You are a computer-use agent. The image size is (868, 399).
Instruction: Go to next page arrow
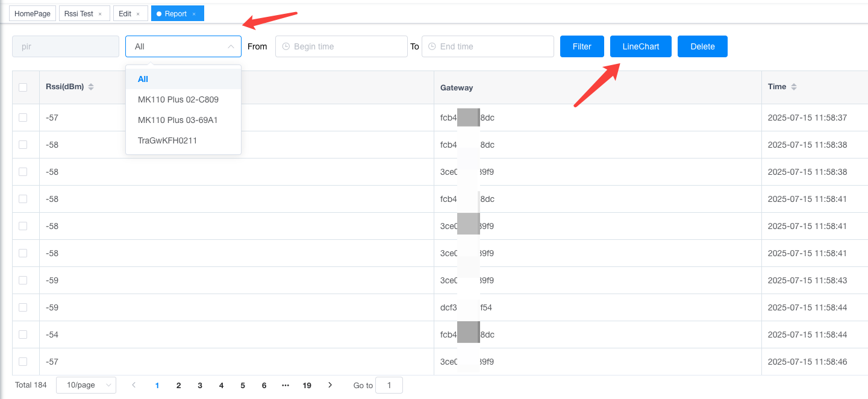click(x=330, y=385)
